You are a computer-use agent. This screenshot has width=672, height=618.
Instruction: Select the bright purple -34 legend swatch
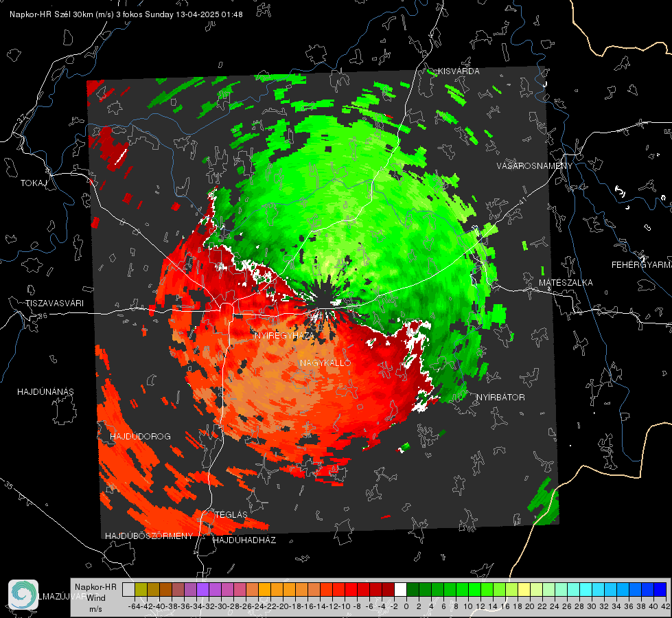(202, 589)
